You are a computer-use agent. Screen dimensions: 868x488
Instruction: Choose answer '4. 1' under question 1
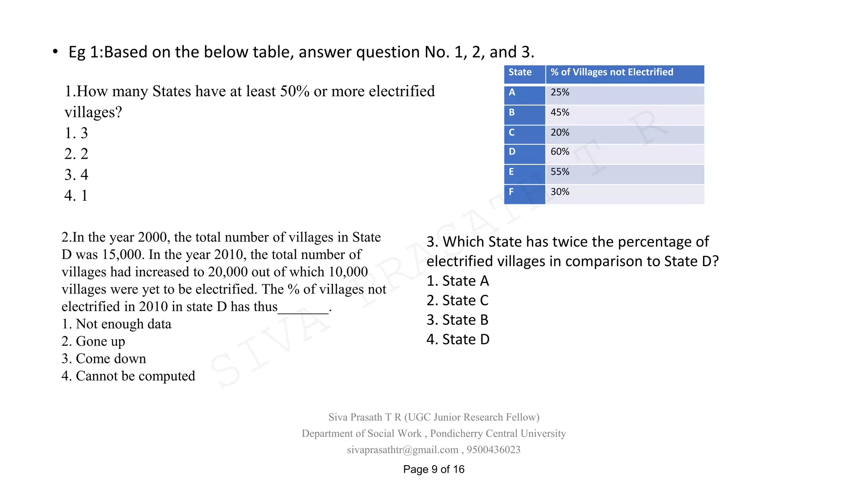[76, 195]
